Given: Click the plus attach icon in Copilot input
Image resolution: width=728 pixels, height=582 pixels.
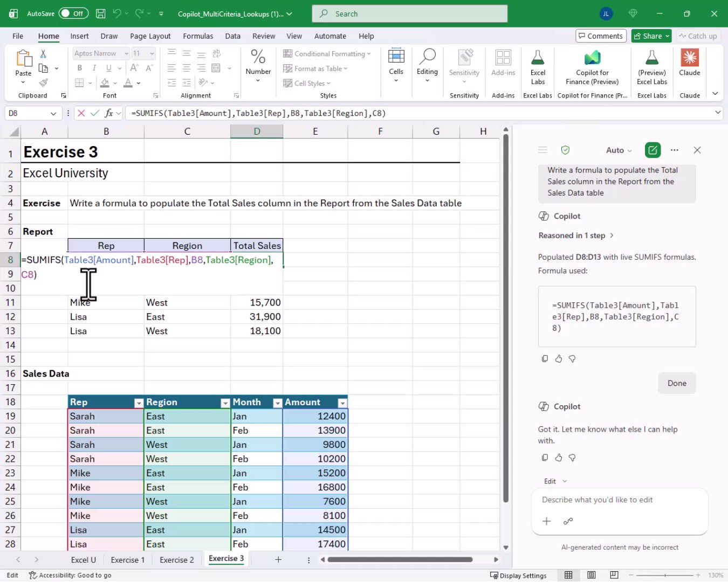Looking at the screenshot, I should click(x=546, y=521).
